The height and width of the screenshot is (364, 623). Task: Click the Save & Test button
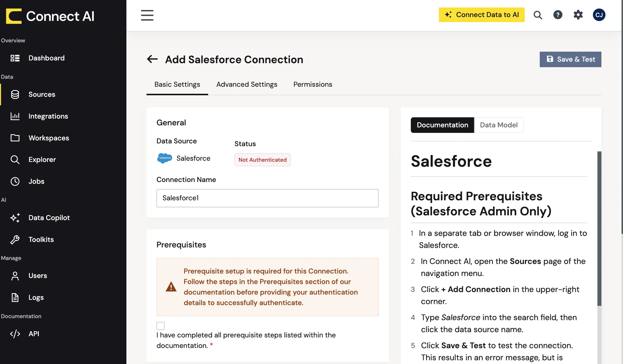click(570, 59)
